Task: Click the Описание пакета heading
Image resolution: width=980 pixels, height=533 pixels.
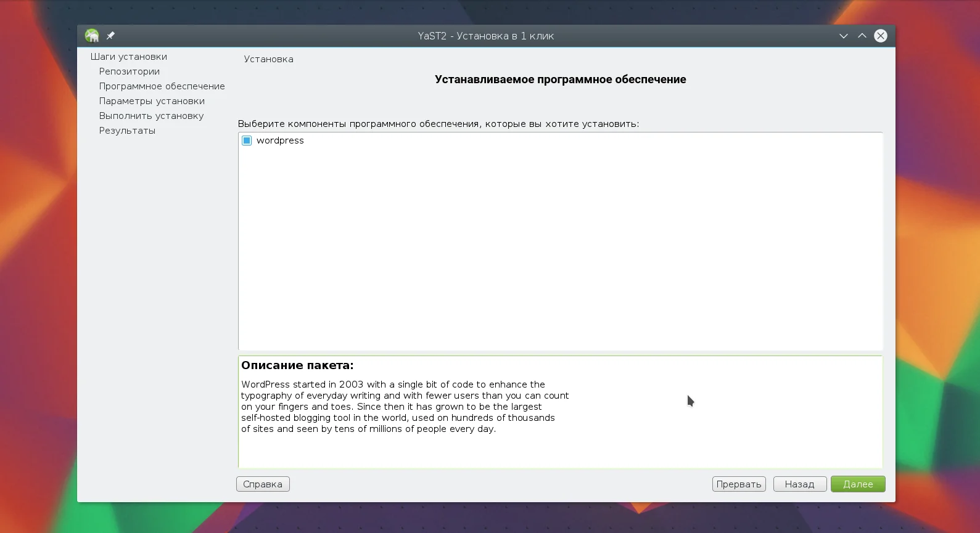Action: coord(297,365)
